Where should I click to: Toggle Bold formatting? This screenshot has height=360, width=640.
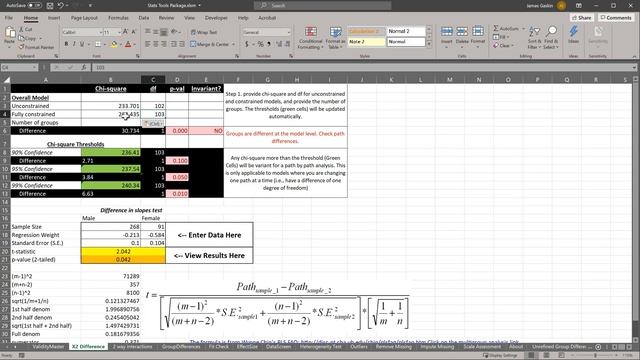[66, 44]
